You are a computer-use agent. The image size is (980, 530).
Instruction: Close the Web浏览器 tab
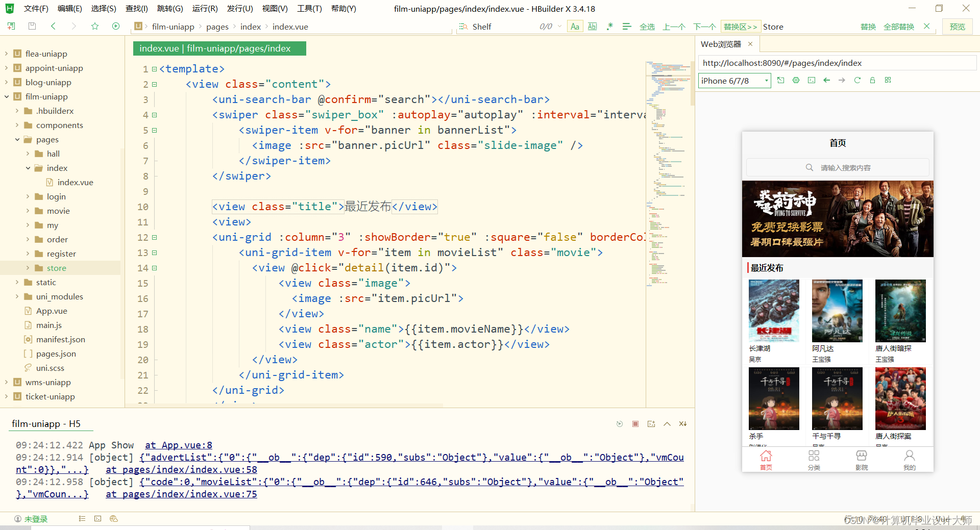click(750, 44)
